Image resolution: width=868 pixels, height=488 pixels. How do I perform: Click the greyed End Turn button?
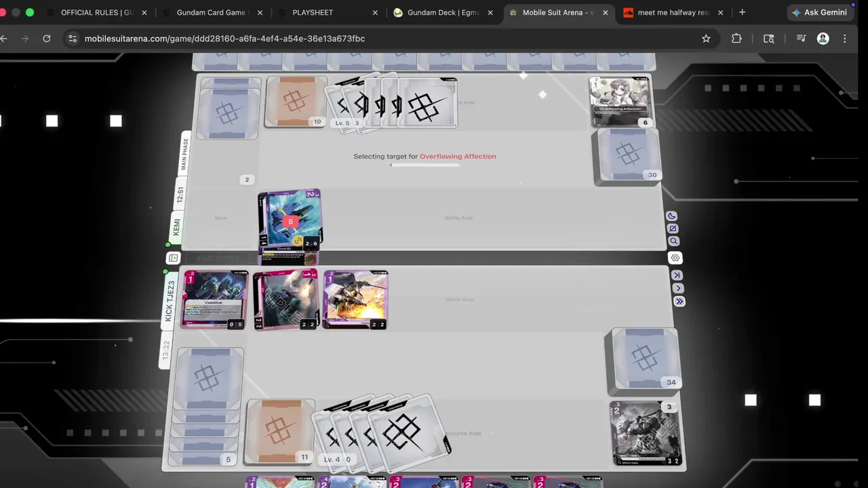(217, 258)
